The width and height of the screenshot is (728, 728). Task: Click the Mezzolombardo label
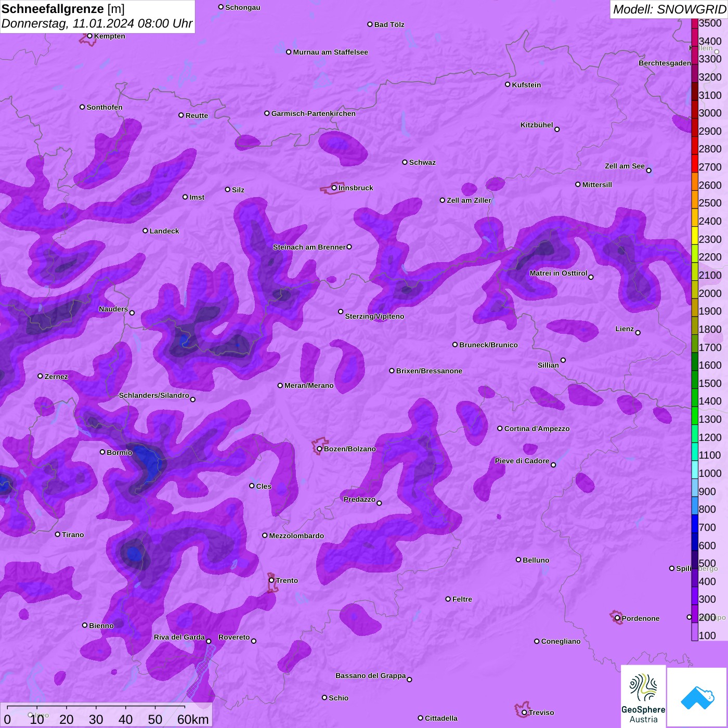[296, 536]
